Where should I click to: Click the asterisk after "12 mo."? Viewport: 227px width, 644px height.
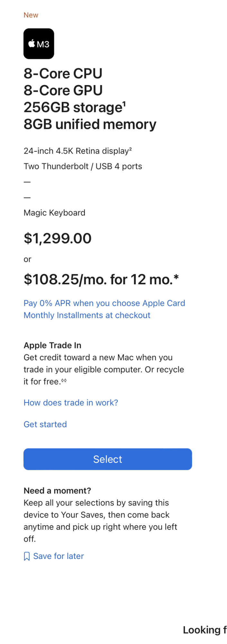pos(176,278)
